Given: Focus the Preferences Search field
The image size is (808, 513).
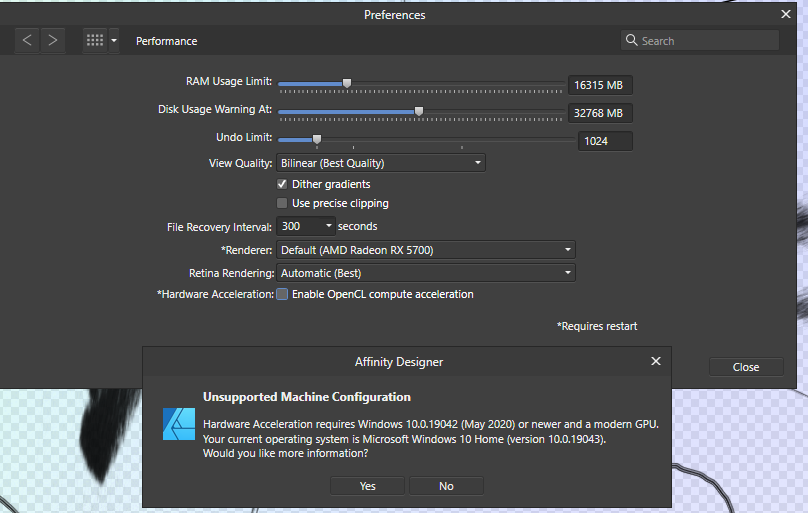Looking at the screenshot, I should click(x=700, y=40).
